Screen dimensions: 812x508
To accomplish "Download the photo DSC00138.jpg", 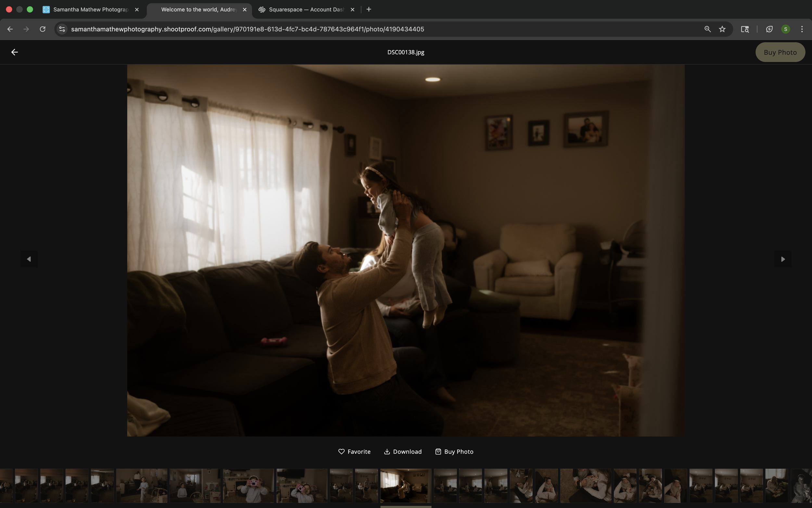I will point(402,451).
